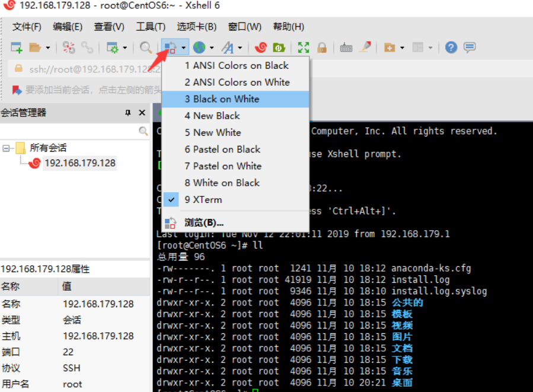Click the Color scheme toolbar icon
Viewport: 533px width, 392px height.
coord(170,47)
